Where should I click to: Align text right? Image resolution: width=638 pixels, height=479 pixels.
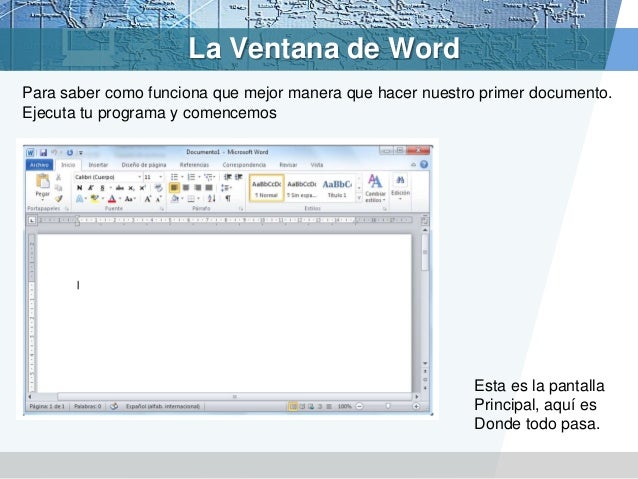coord(197,188)
